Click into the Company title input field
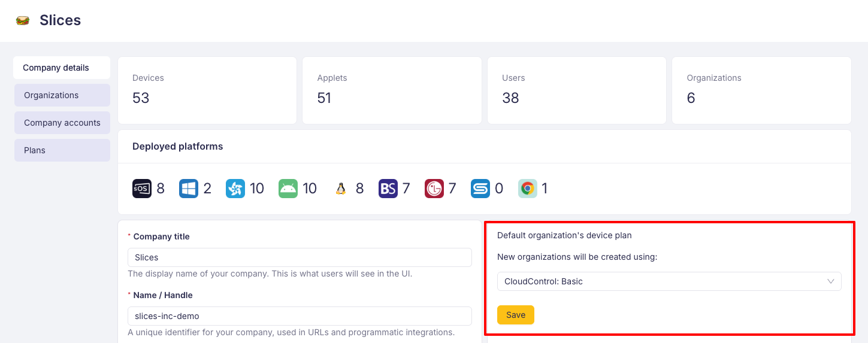 click(300, 257)
